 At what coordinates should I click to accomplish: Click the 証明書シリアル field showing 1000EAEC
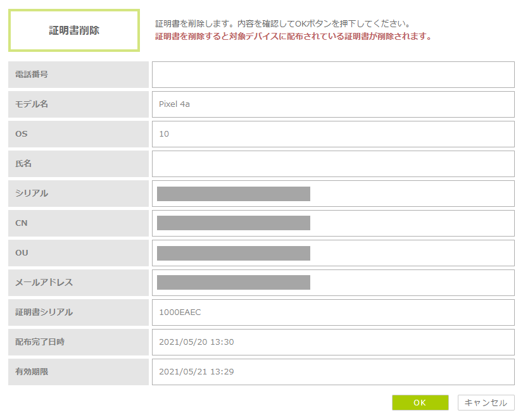[333, 312]
